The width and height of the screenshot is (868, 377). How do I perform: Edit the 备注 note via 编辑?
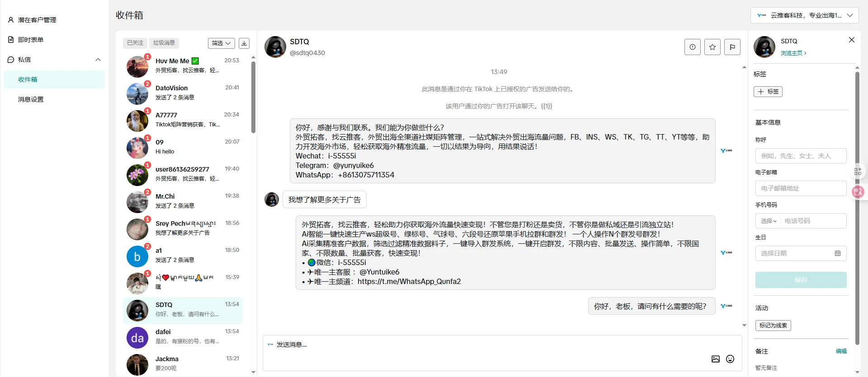coord(841,351)
